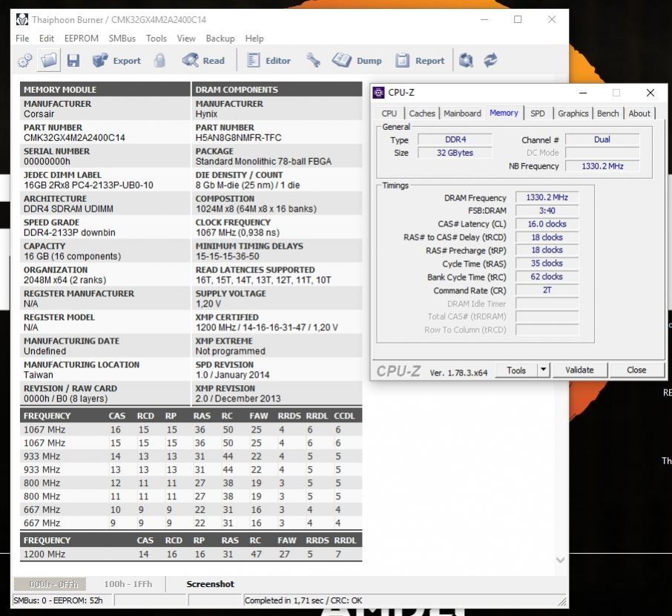
Task: Click the wrench tools icon
Action: [x=313, y=60]
